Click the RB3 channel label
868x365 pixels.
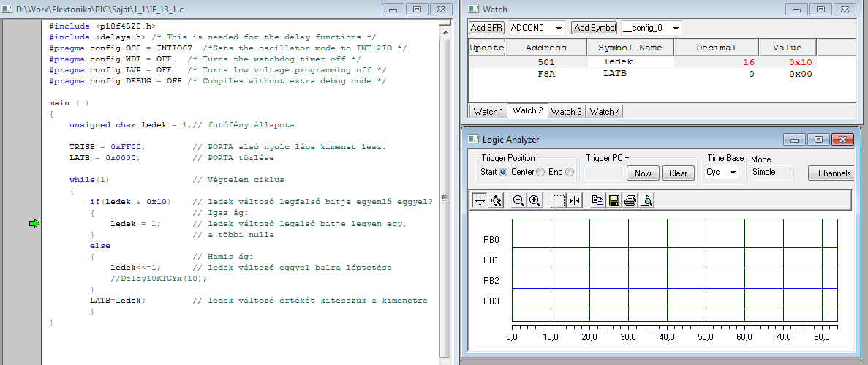pyautogui.click(x=491, y=301)
